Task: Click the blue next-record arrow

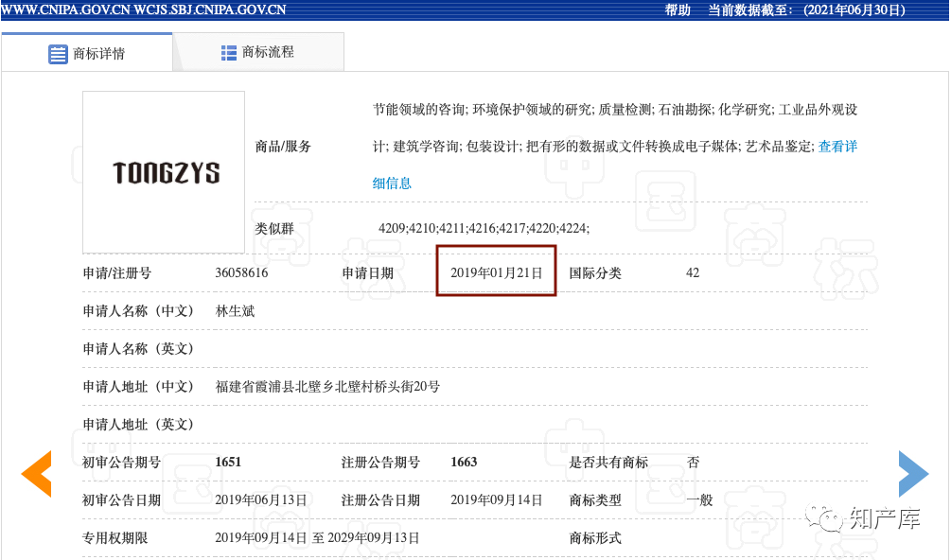Action: pos(913,474)
